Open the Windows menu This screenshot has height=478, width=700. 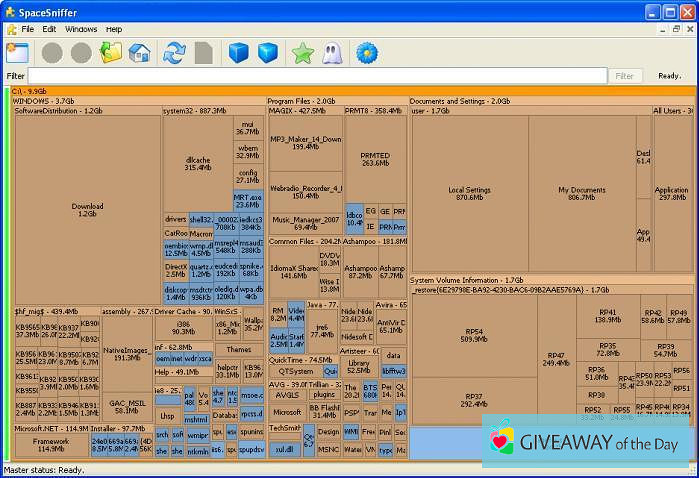pos(81,29)
